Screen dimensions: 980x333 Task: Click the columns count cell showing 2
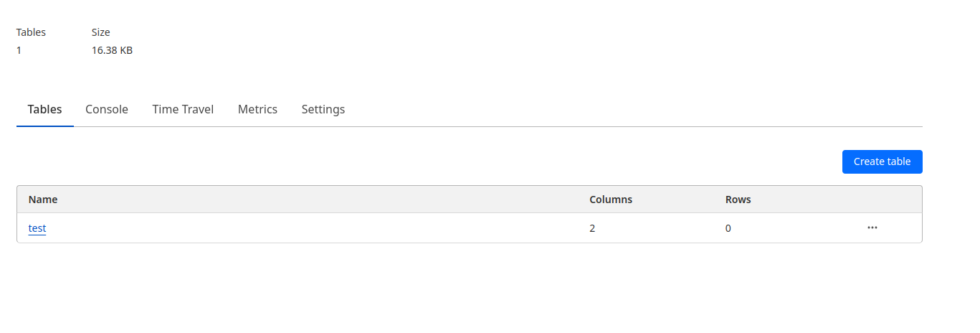coord(593,228)
